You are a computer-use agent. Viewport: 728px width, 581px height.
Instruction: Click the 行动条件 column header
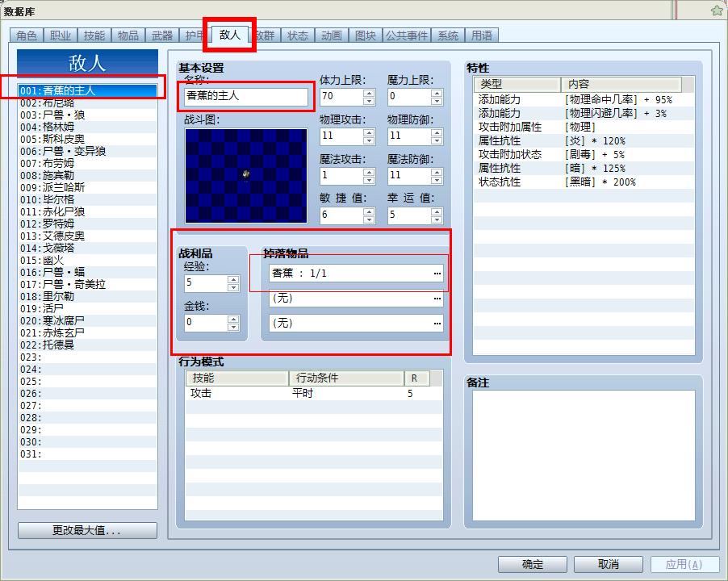pyautogui.click(x=346, y=378)
